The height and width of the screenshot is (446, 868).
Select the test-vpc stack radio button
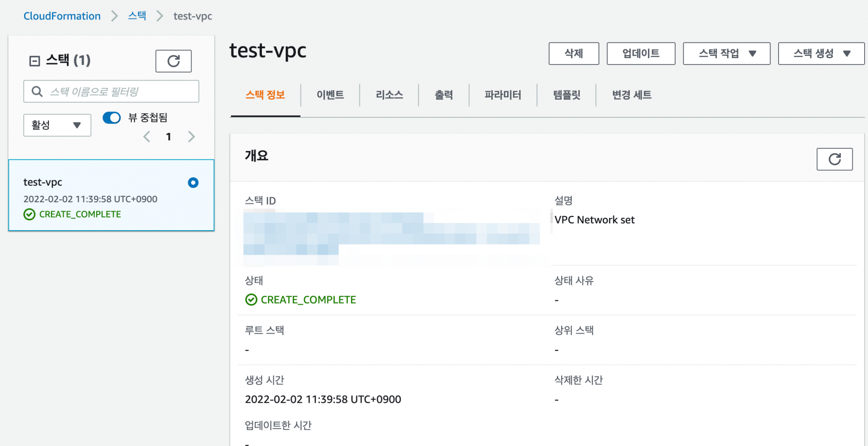tap(193, 183)
